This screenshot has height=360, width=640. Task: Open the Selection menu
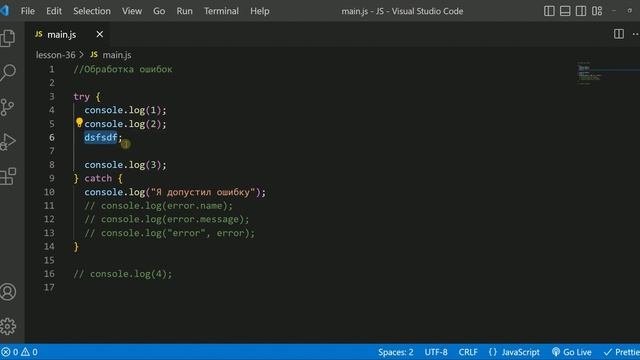click(92, 11)
